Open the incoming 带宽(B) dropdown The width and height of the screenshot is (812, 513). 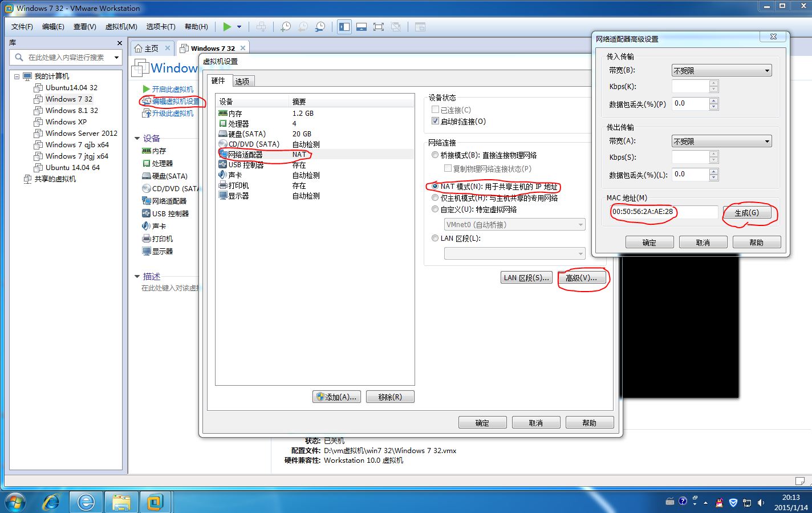click(x=722, y=70)
